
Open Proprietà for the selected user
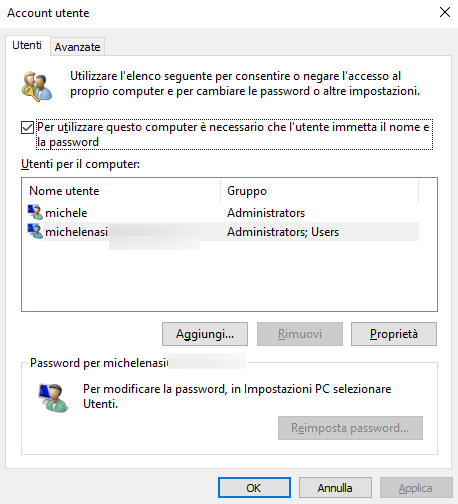click(x=394, y=334)
